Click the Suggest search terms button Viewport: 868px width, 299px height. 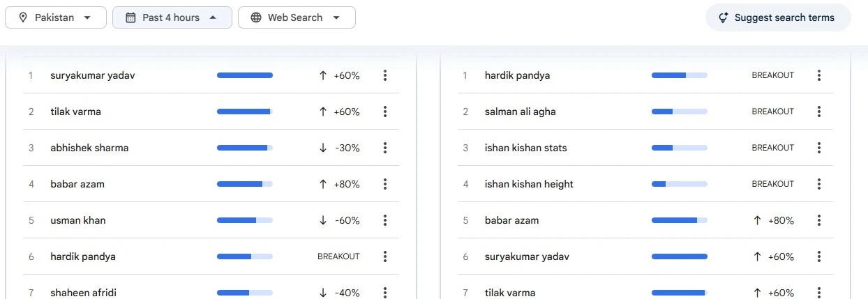(x=778, y=18)
